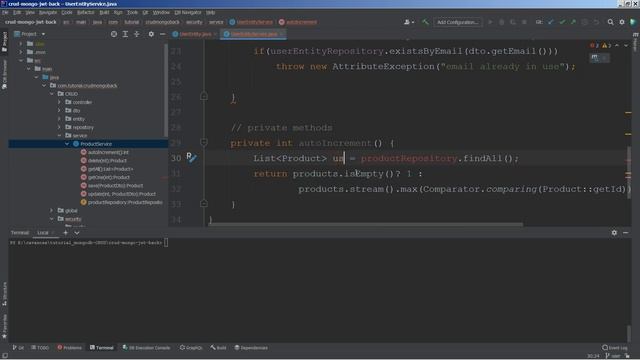This screenshot has width=640, height=360.
Task: Open the Structure side panel
Action: (x=4, y=294)
